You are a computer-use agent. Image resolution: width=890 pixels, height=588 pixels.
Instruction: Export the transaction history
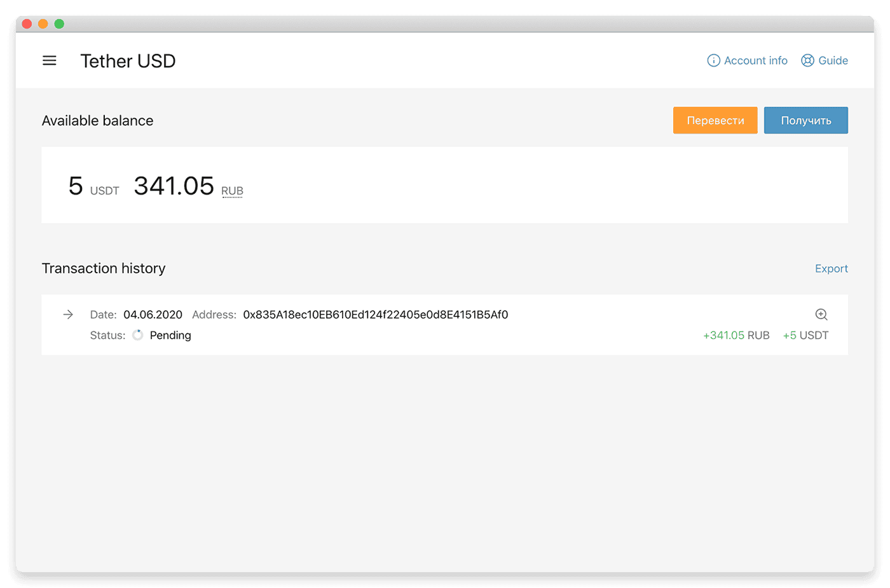[x=832, y=268]
